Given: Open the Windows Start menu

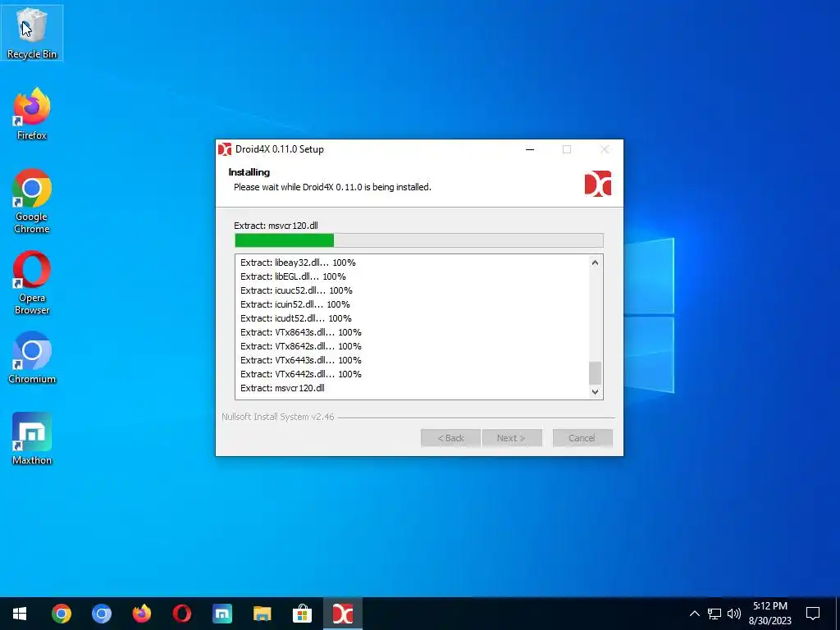Looking at the screenshot, I should (x=20, y=614).
